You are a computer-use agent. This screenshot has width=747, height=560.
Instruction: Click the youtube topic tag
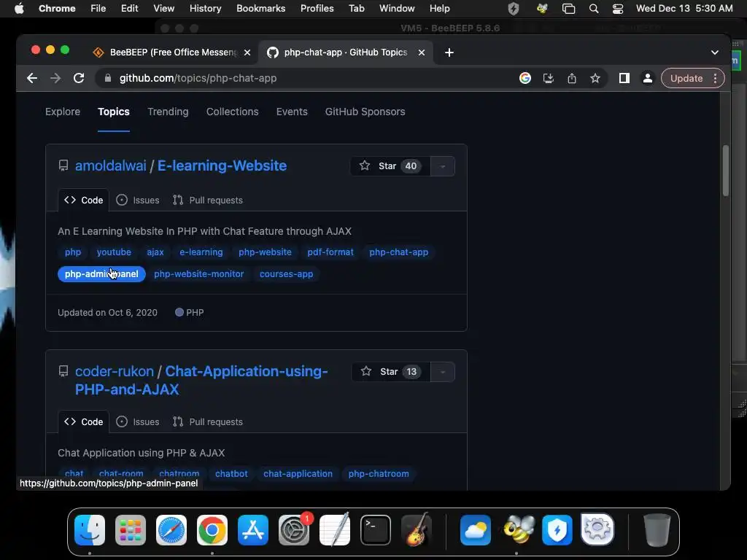tap(114, 252)
